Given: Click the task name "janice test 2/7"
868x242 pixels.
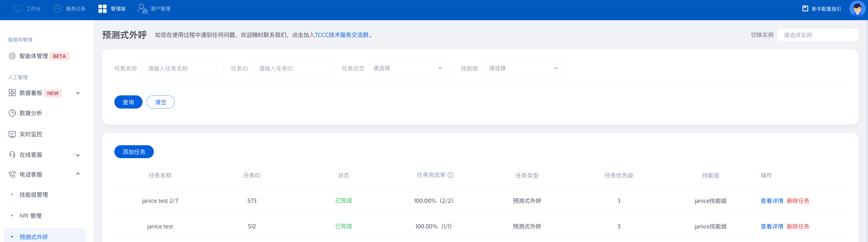Looking at the screenshot, I should 160,201.
